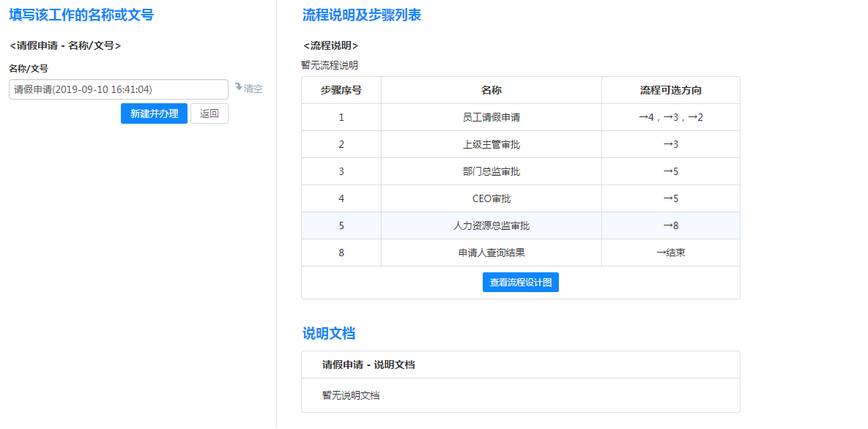Click the →4，→3，→2 direction cell
The width and height of the screenshot is (868, 429).
[670, 117]
